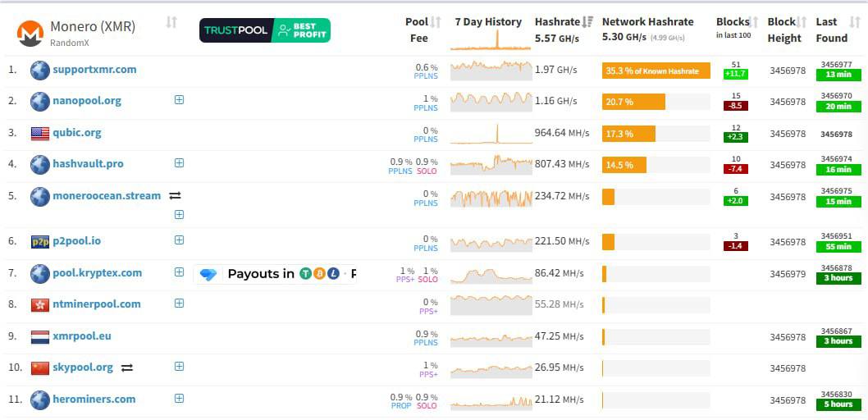Image resolution: width=868 pixels, height=420 pixels.
Task: Click the -7.4 blocks luck badge
Action: [736, 169]
